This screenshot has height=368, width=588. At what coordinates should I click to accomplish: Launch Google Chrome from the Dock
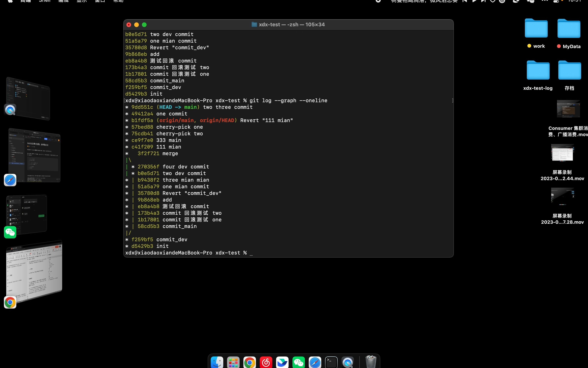coord(249,362)
